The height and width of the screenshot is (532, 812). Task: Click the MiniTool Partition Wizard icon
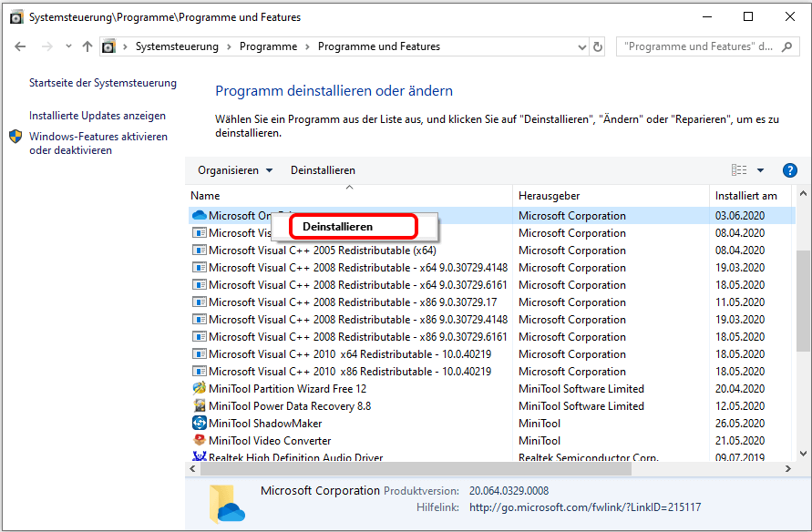click(199, 388)
